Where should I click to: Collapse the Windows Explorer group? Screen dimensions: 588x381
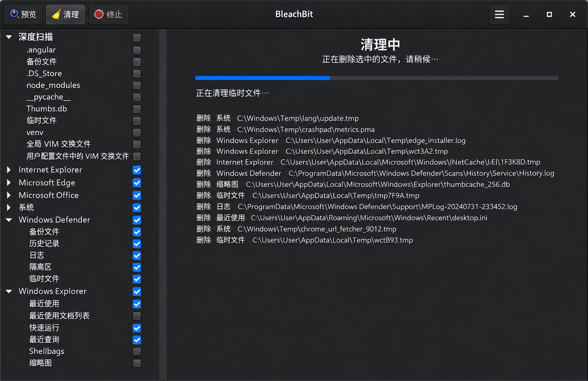(x=9, y=291)
